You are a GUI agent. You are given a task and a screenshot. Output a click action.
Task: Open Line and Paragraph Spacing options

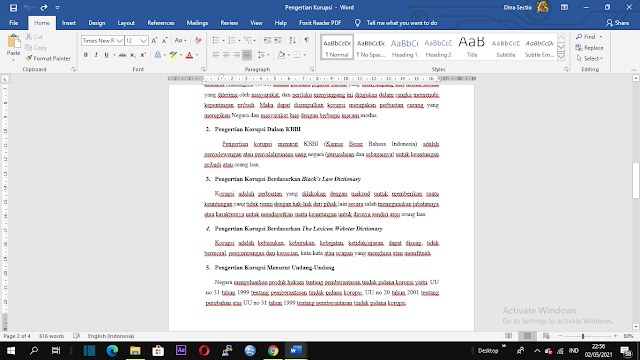click(263, 55)
